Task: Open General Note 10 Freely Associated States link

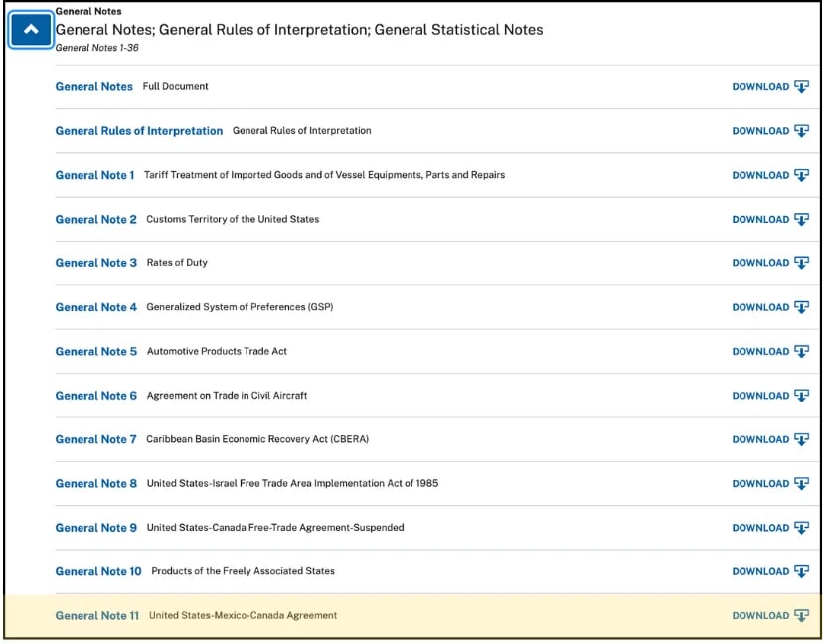Action: click(97, 571)
